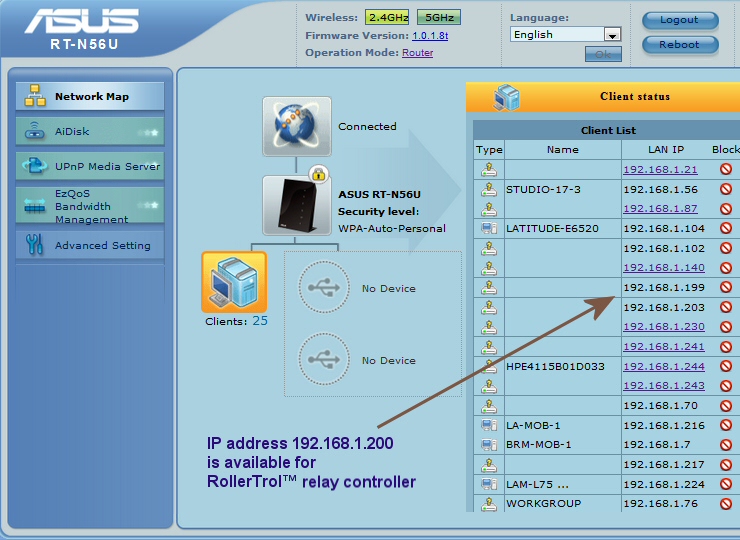The image size is (740, 540).
Task: Click the Clients count 25
Action: click(260, 321)
